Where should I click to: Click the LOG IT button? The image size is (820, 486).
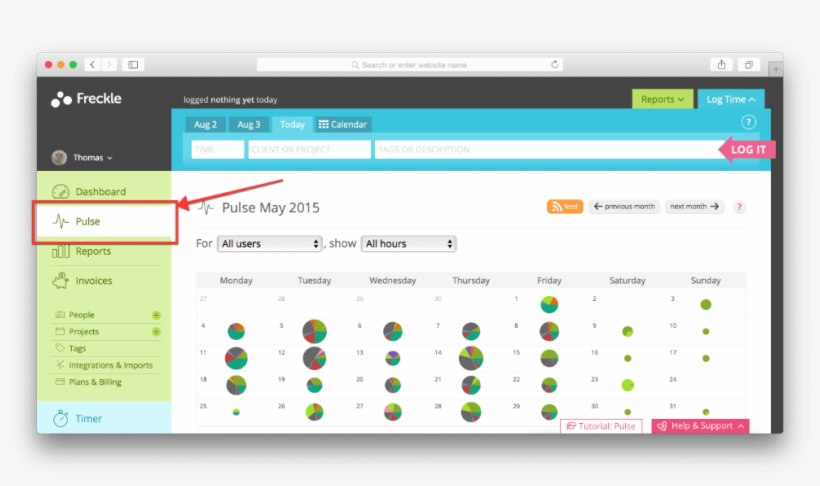pos(747,150)
